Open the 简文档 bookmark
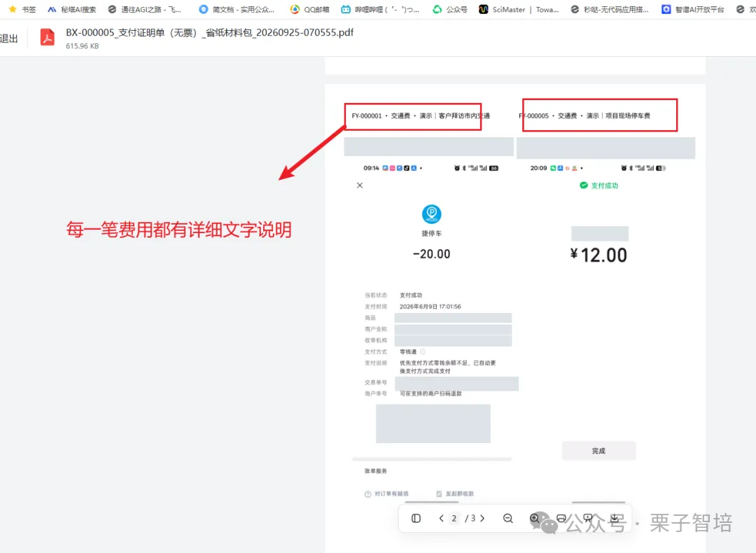This screenshot has width=756, height=553. pos(237,9)
